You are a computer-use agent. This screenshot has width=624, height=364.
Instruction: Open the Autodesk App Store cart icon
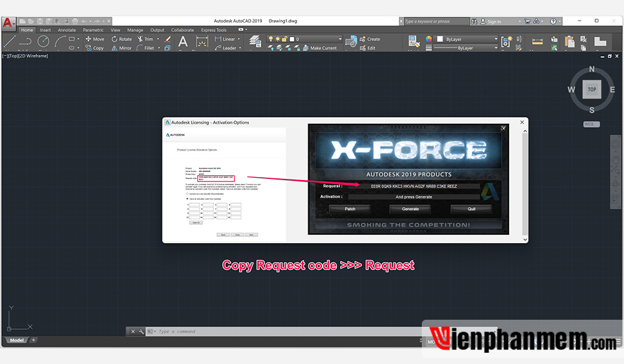(527, 21)
